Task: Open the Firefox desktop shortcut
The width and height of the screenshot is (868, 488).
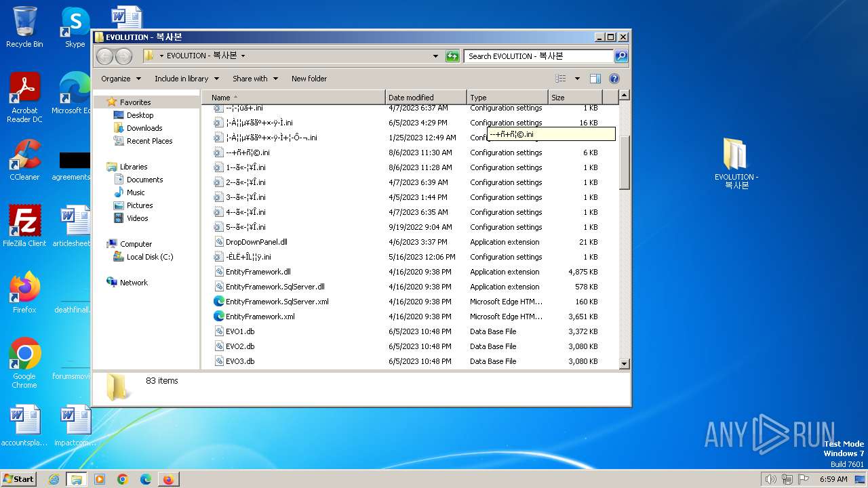Action: click(24, 292)
